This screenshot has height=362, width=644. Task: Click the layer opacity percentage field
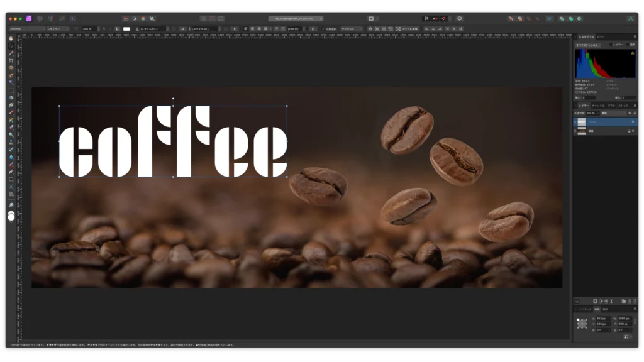(591, 113)
